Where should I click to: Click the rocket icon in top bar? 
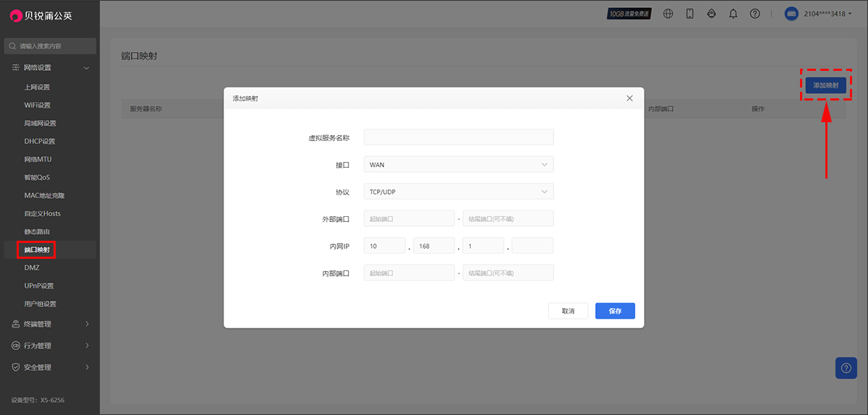711,14
